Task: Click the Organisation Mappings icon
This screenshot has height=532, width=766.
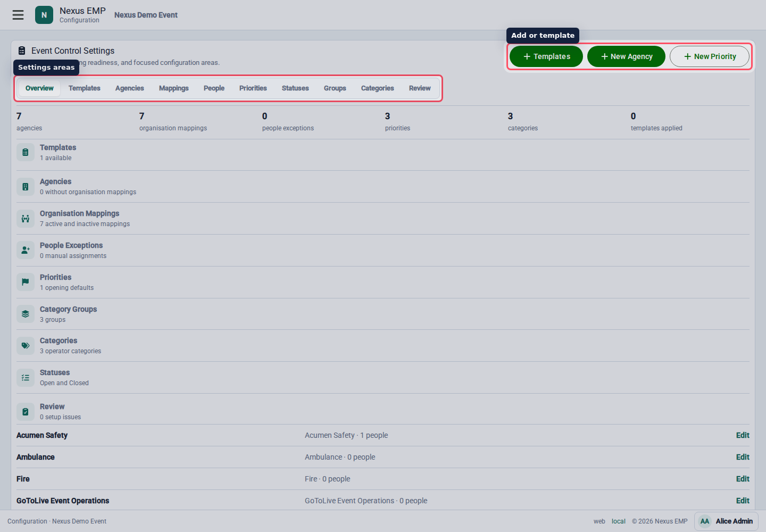Action: click(x=26, y=219)
